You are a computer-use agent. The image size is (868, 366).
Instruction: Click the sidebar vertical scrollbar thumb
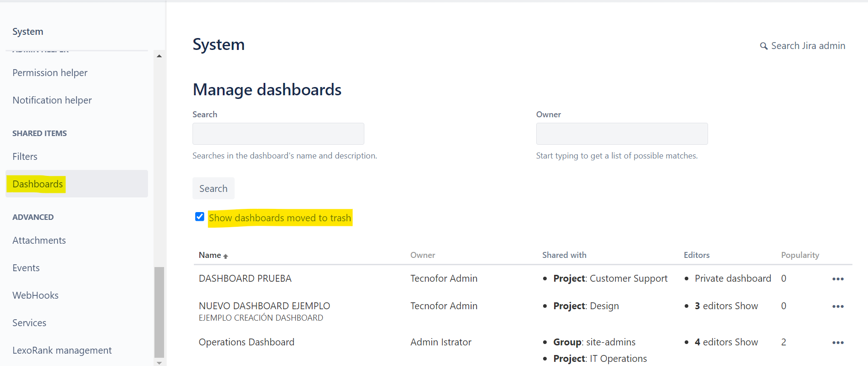click(x=159, y=312)
